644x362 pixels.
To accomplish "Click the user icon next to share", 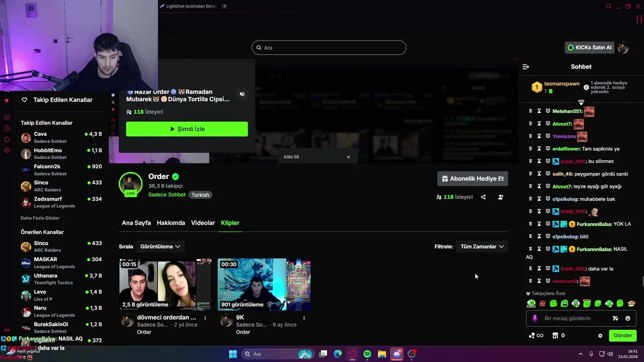I will 501,197.
